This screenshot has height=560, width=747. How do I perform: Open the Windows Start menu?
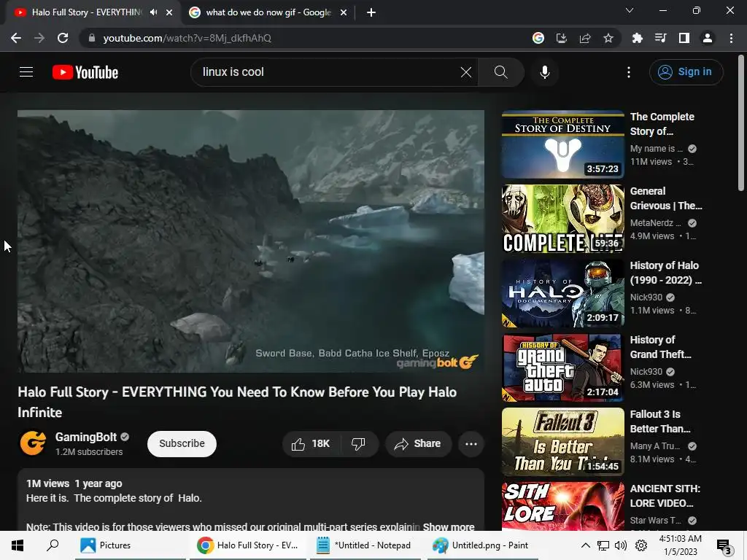[x=18, y=545]
